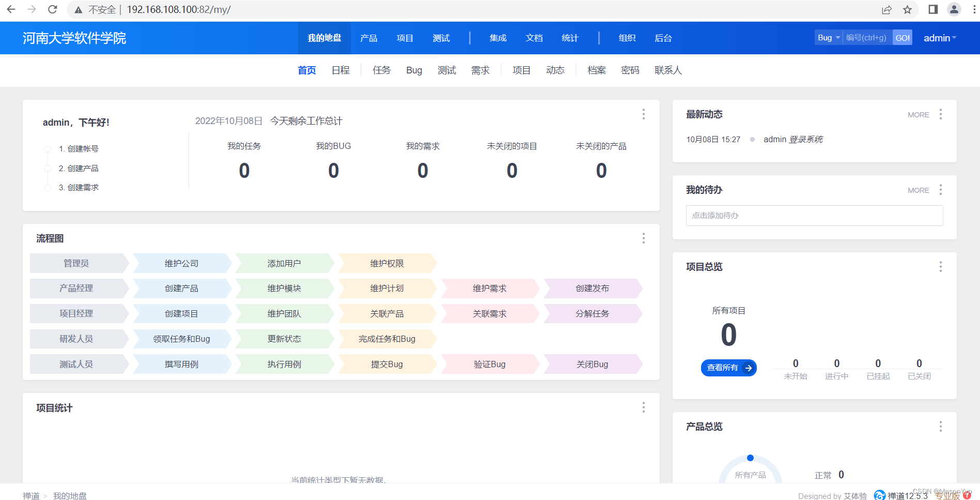The height and width of the screenshot is (500, 980).
Task: Switch to the 需求 sub tab
Action: pyautogui.click(x=480, y=70)
